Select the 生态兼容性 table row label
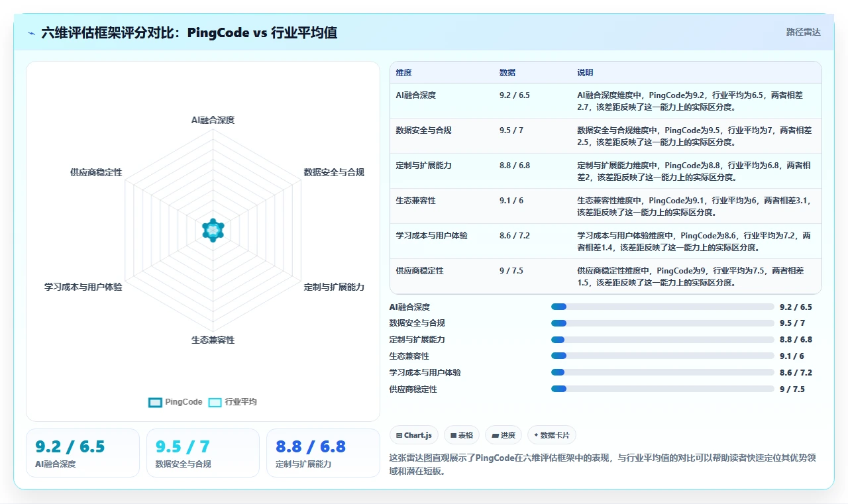Screen dimensions: 848x504 (x=415, y=201)
